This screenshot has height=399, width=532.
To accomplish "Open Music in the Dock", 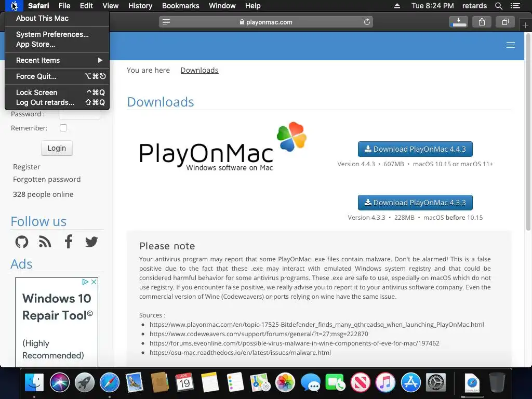I will pyautogui.click(x=385, y=382).
